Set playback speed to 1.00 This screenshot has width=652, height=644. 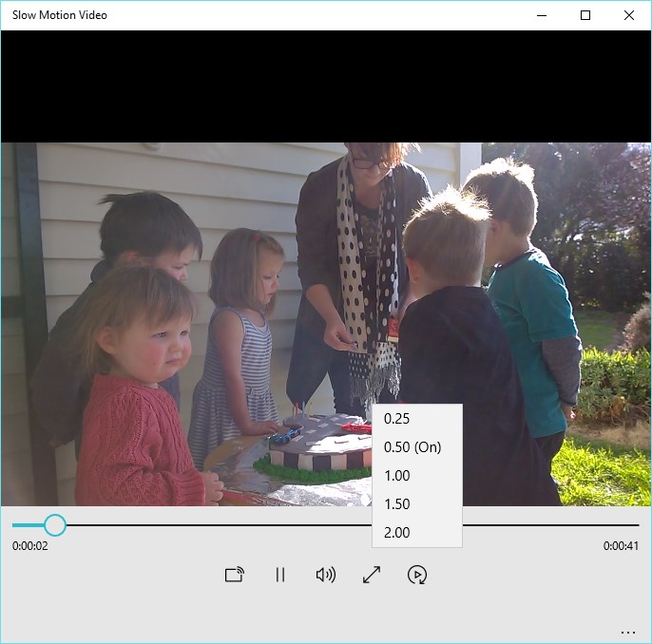point(417,476)
